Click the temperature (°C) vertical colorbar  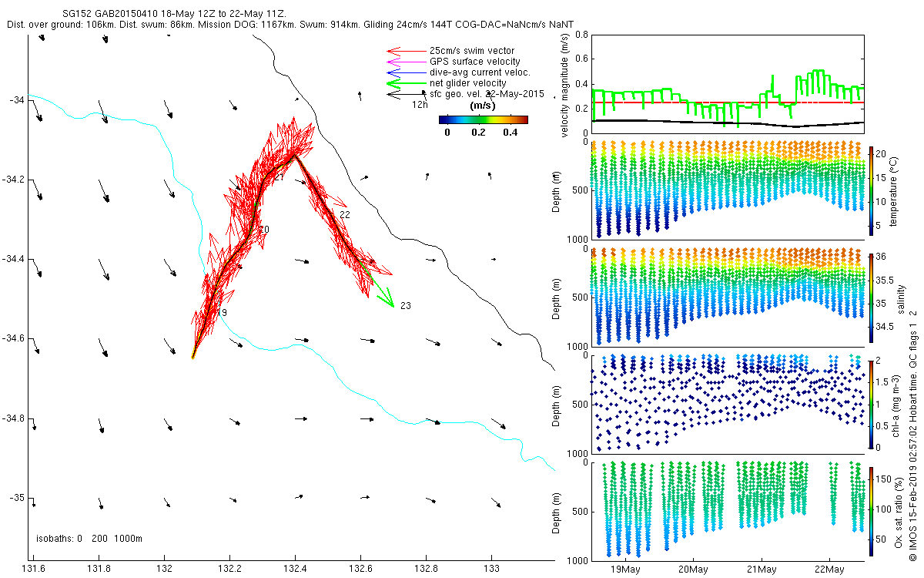tap(871, 190)
